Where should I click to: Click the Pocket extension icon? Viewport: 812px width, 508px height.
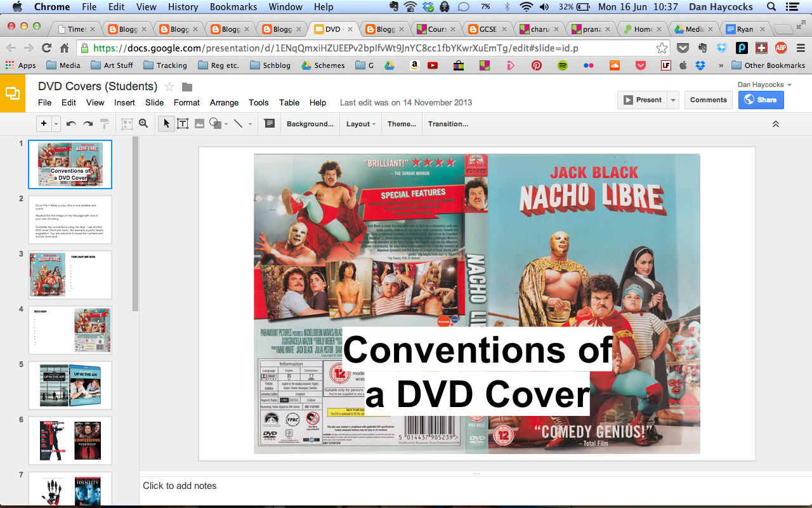[683, 48]
